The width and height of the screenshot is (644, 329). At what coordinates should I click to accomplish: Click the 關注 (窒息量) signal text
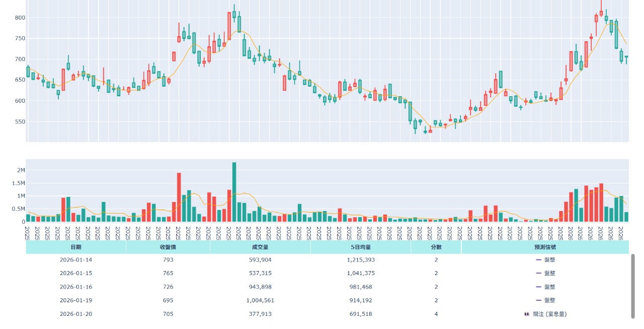549,314
